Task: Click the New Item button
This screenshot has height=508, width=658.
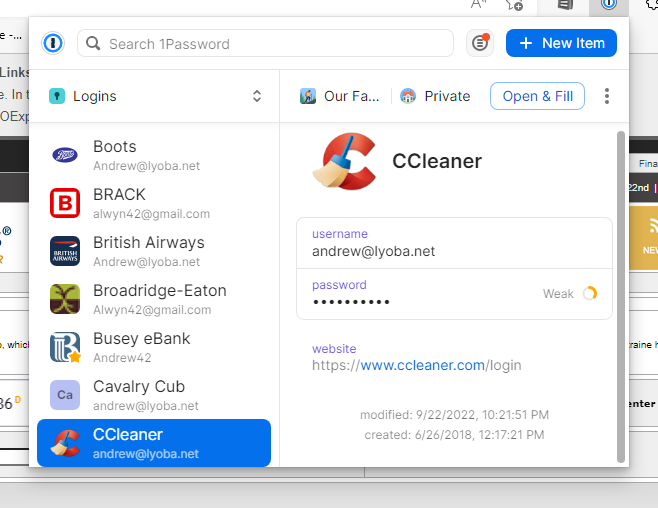Action: [561, 43]
